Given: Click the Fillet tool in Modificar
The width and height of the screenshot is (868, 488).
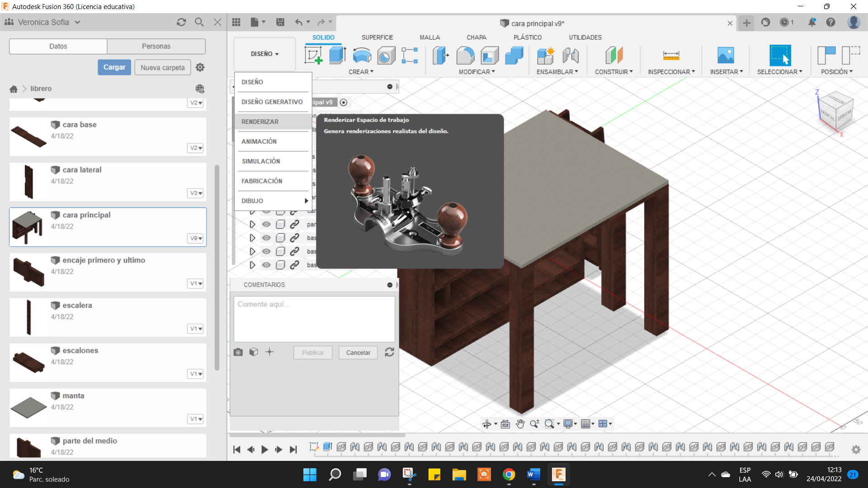Looking at the screenshot, I should click(x=465, y=56).
